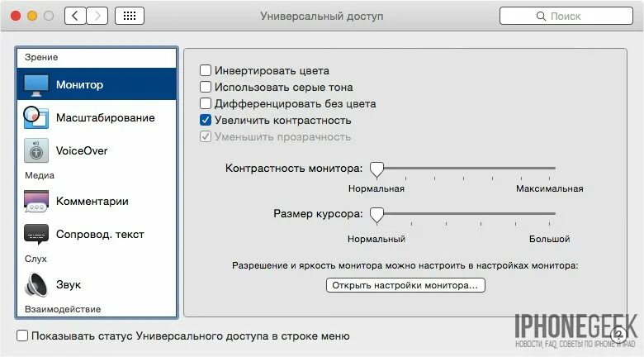Click the Слух section header

[36, 259]
